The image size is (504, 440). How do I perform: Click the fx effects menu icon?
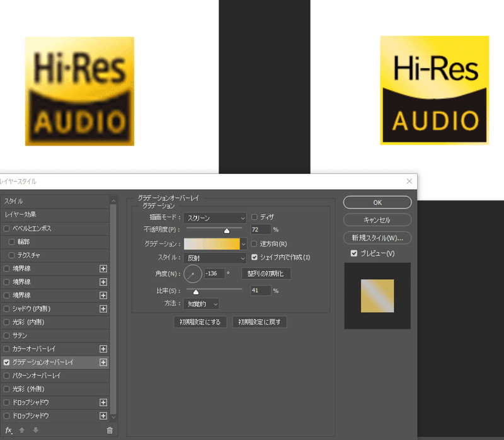tap(8, 430)
